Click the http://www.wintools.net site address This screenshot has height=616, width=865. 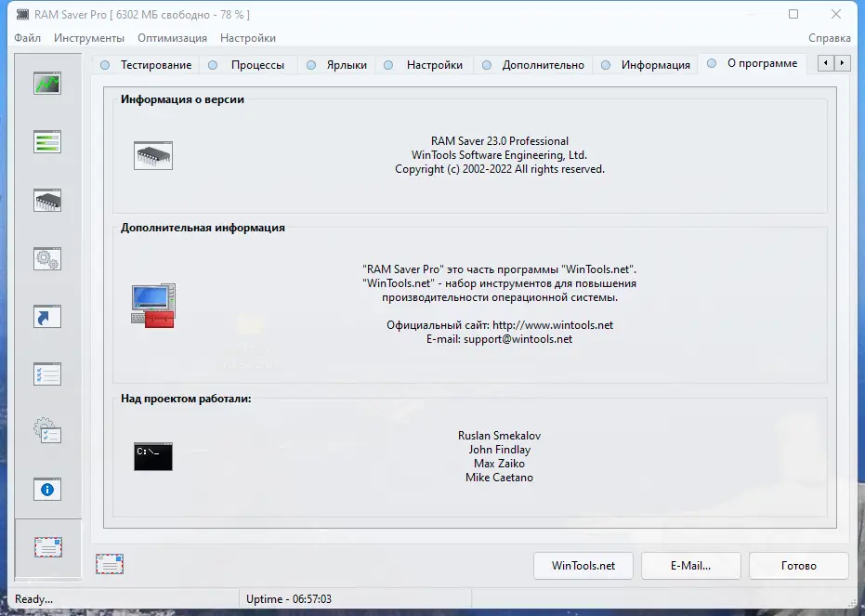[553, 325]
